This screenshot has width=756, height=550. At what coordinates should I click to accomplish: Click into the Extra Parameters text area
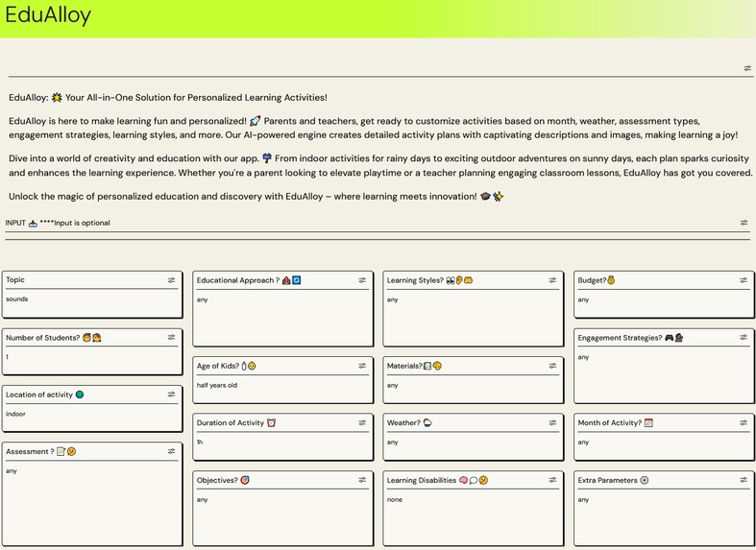click(x=664, y=517)
